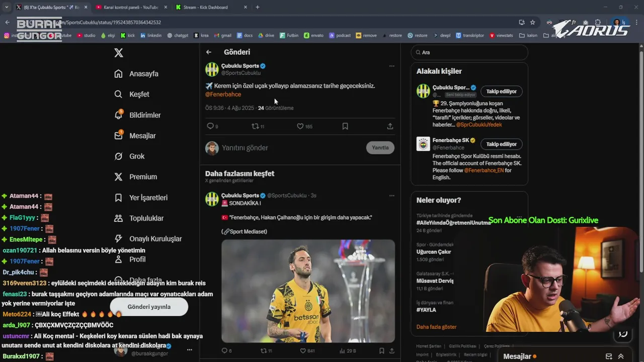Open the tab search dropdown arrow
Screen dimensions: 644x362
click(x=7, y=8)
